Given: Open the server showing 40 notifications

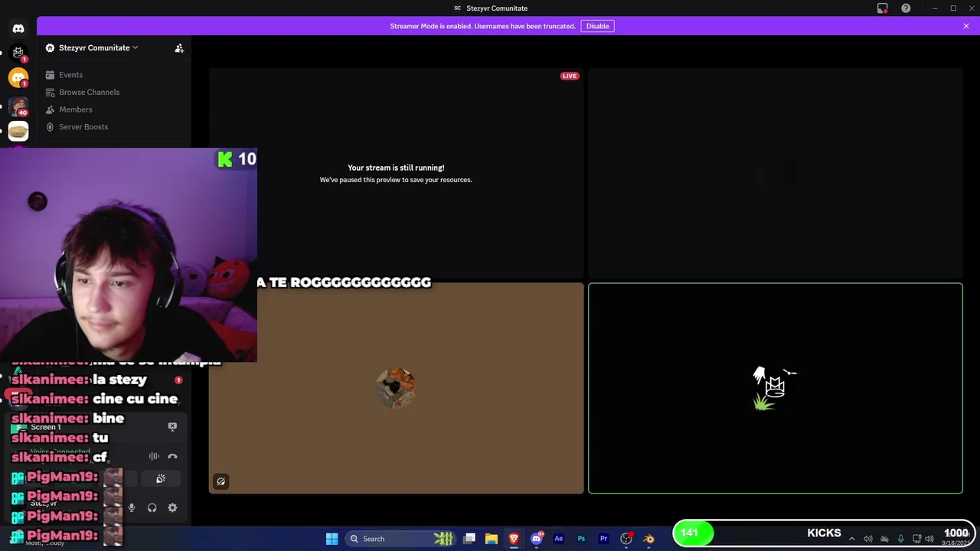Looking at the screenshot, I should (x=18, y=106).
